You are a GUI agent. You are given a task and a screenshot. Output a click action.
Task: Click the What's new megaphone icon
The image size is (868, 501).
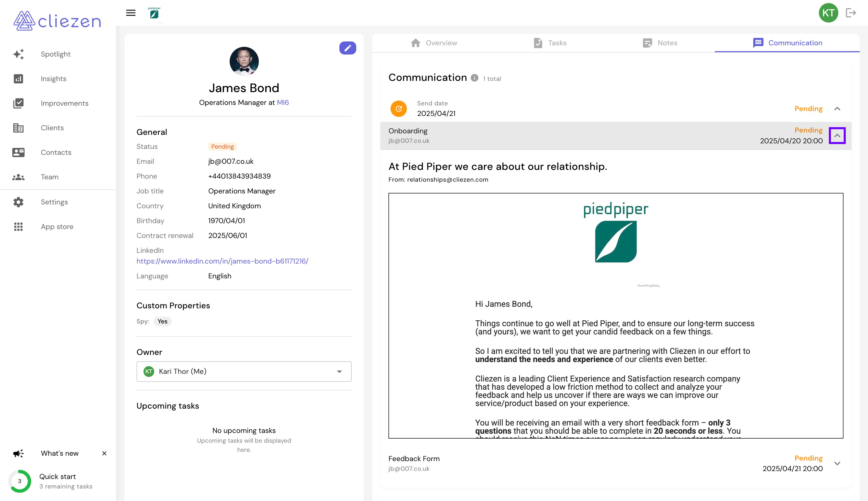click(19, 453)
